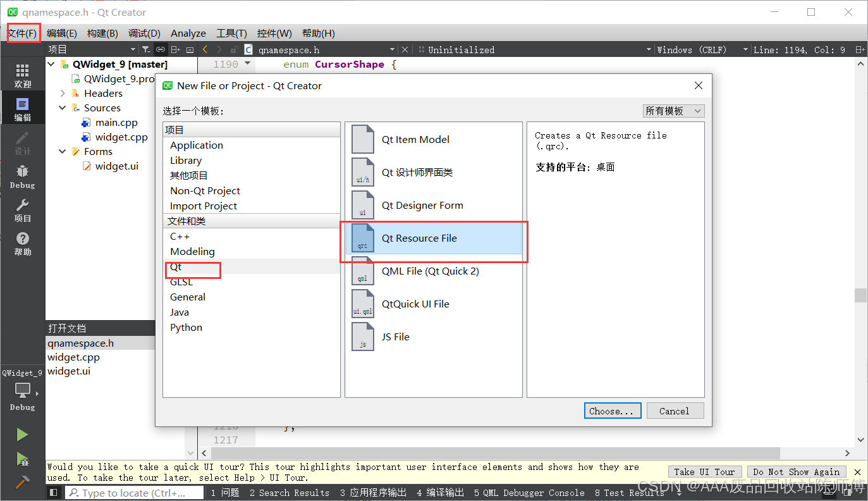Open the Analyze menu
Viewport: 868px width, 501px height.
coord(188,34)
